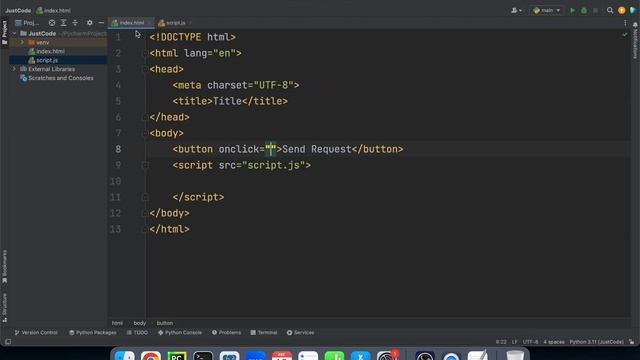
Task: Open the Project view selector dropdown
Action: click(27, 23)
